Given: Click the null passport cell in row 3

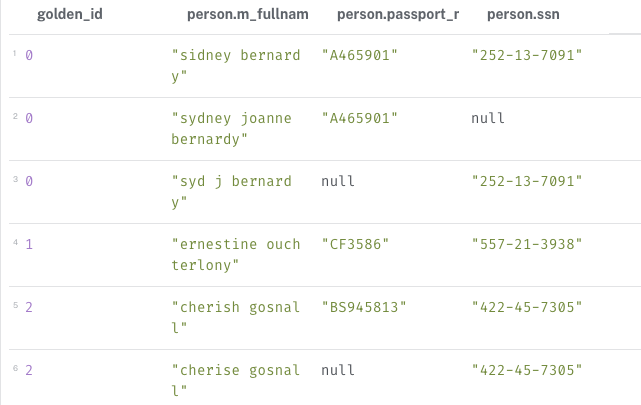Looking at the screenshot, I should coord(338,181).
